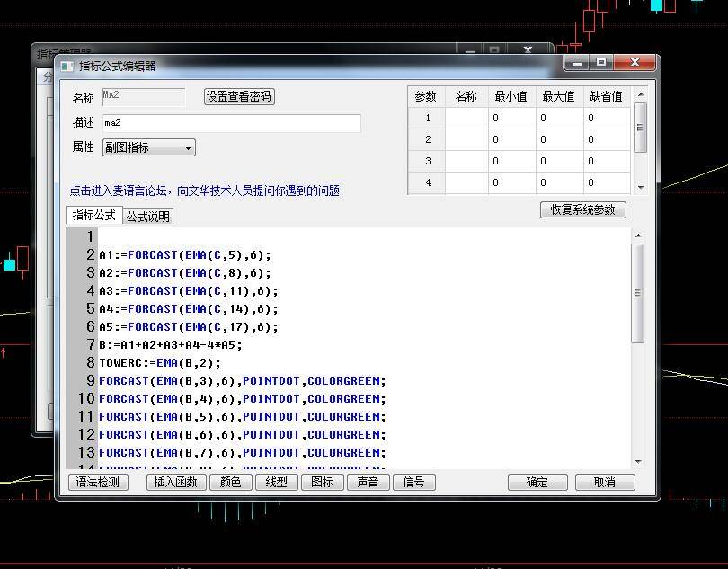Click the parameter table scrollbar thumb

tap(640, 128)
